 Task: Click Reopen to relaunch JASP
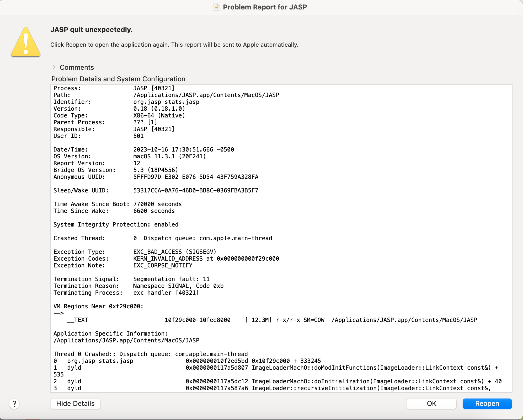[x=487, y=403]
